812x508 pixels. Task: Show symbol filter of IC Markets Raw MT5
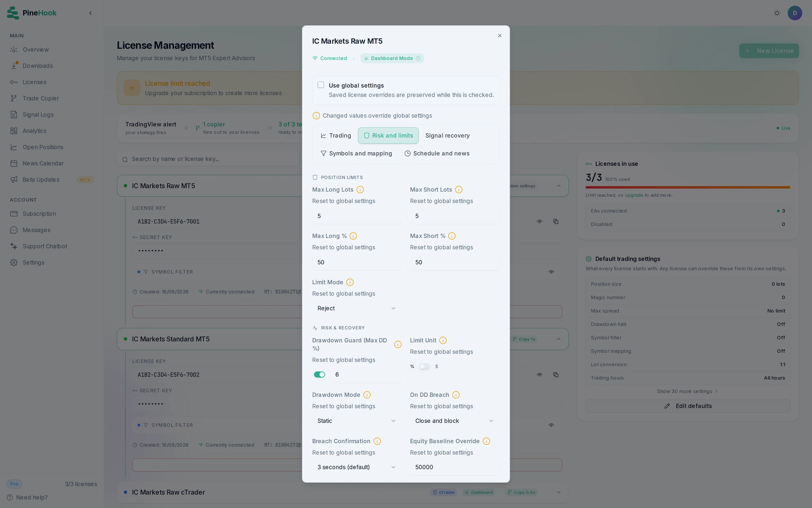pyautogui.click(x=551, y=272)
